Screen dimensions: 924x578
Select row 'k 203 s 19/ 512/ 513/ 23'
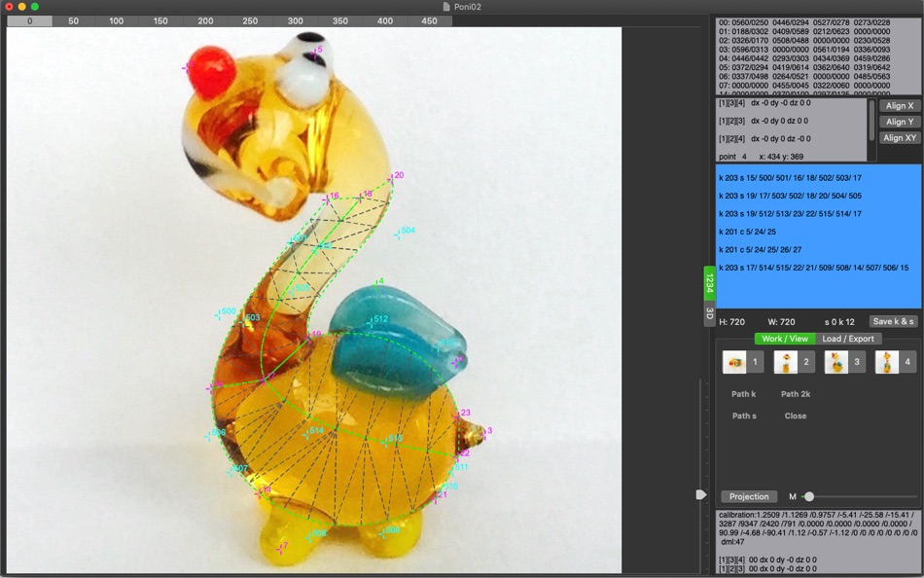coord(790,213)
